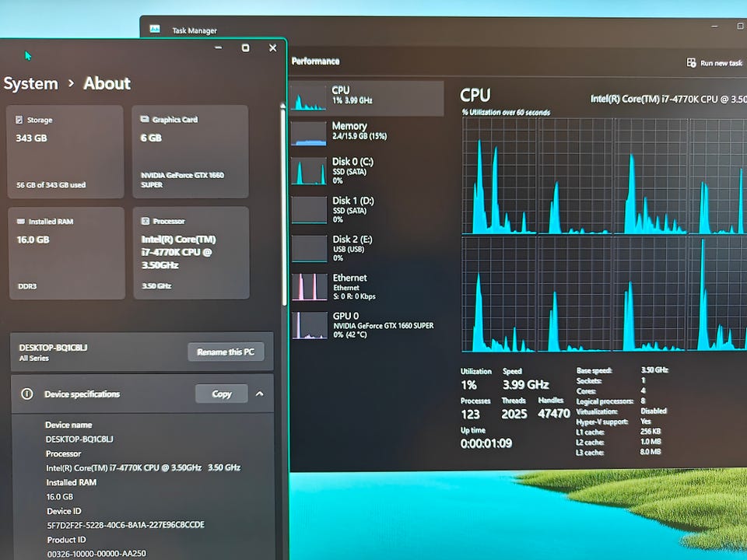Open the Graphics Card info card

pyautogui.click(x=190, y=152)
